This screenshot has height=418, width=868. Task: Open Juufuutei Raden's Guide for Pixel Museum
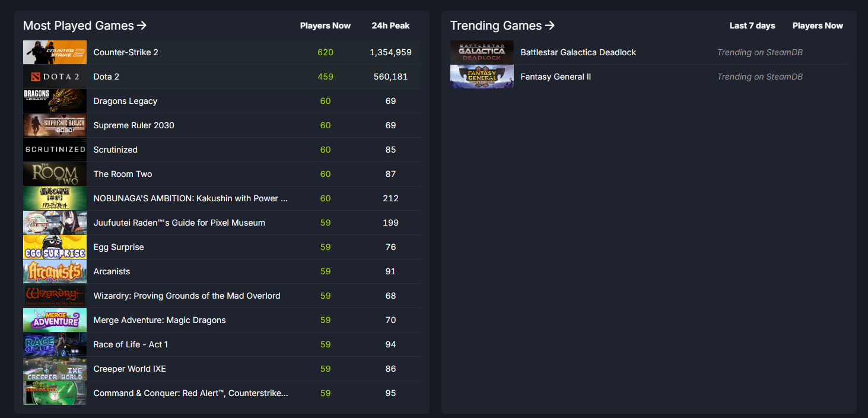pyautogui.click(x=179, y=223)
